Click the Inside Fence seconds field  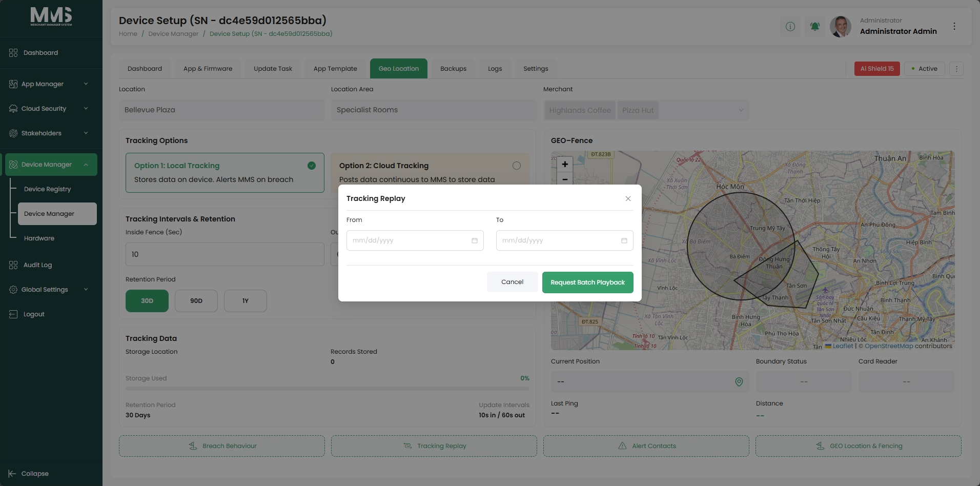pyautogui.click(x=225, y=254)
